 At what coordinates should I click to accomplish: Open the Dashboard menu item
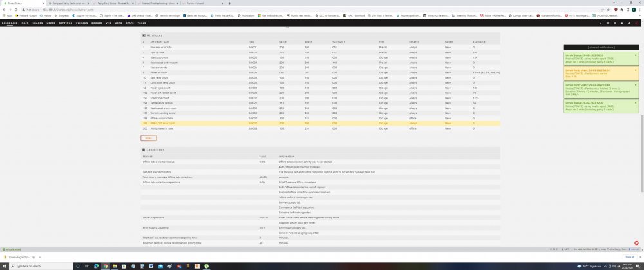point(10,23)
